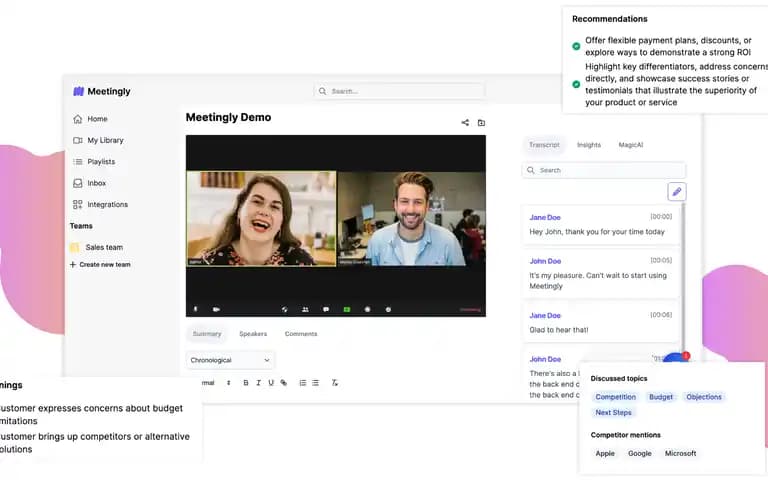Click the transcript Search field

tap(604, 170)
